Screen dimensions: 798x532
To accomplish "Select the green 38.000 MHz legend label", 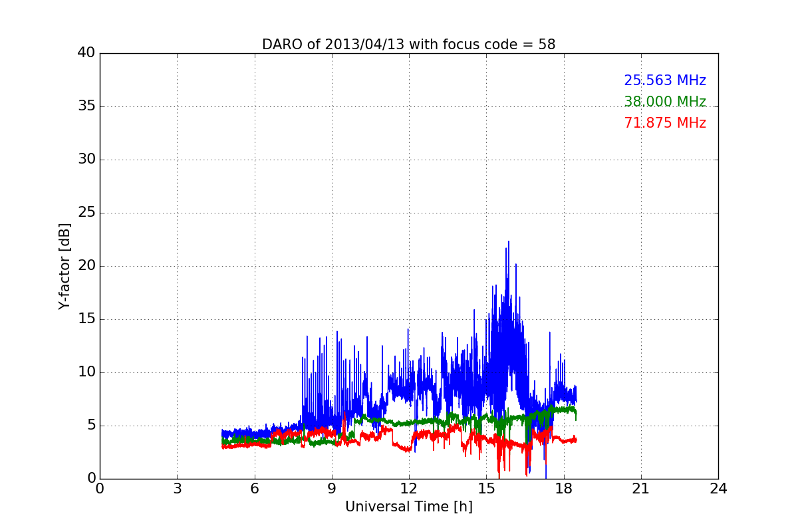I will pos(665,102).
